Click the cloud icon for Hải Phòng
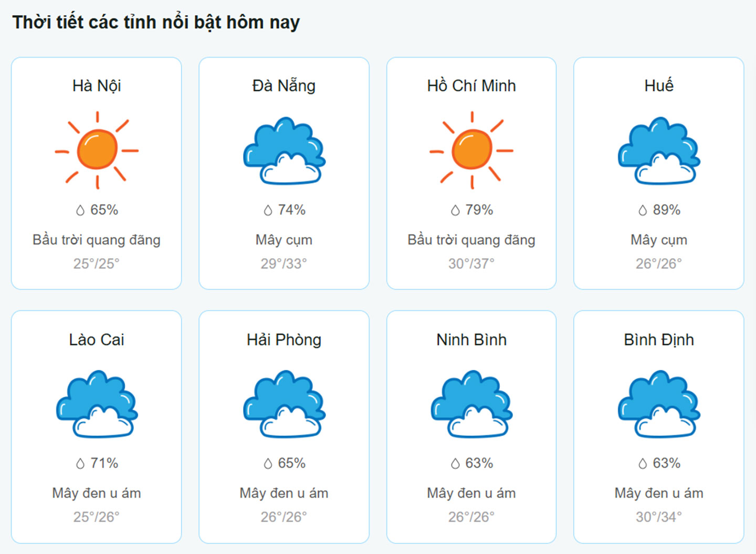The image size is (756, 554). pyautogui.click(x=284, y=404)
